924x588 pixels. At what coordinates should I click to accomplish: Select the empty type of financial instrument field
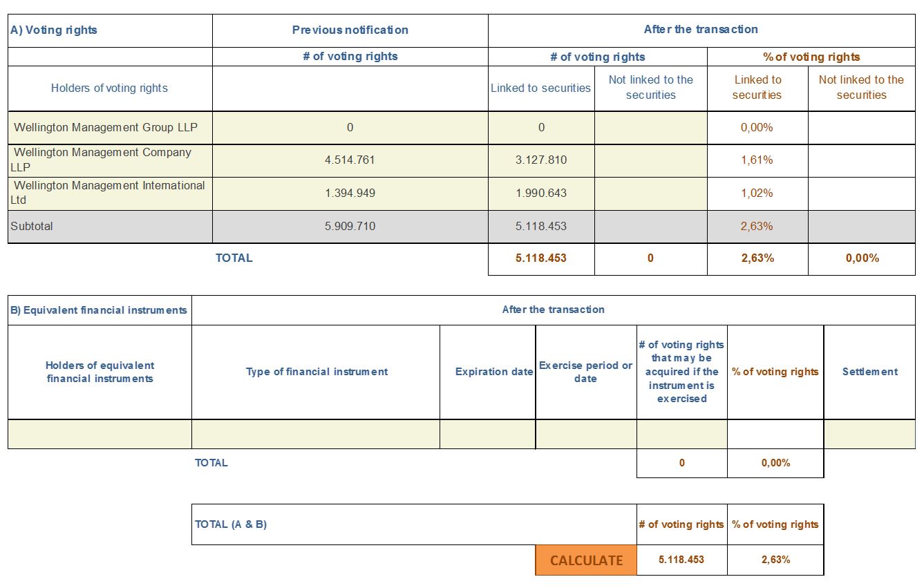(316, 434)
